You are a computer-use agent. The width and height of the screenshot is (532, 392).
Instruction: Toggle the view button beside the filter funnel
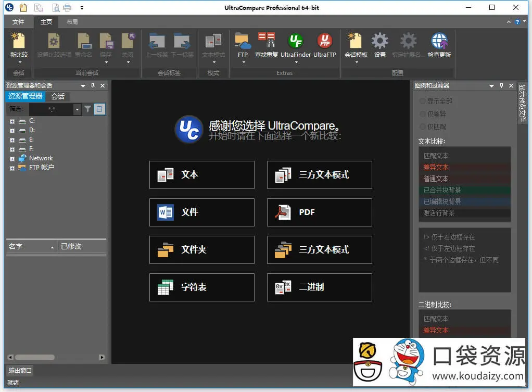click(99, 109)
